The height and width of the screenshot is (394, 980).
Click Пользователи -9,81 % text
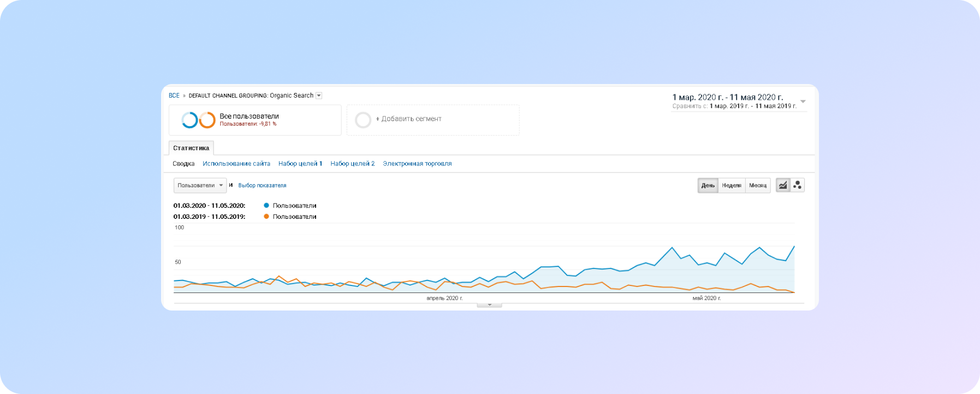248,124
